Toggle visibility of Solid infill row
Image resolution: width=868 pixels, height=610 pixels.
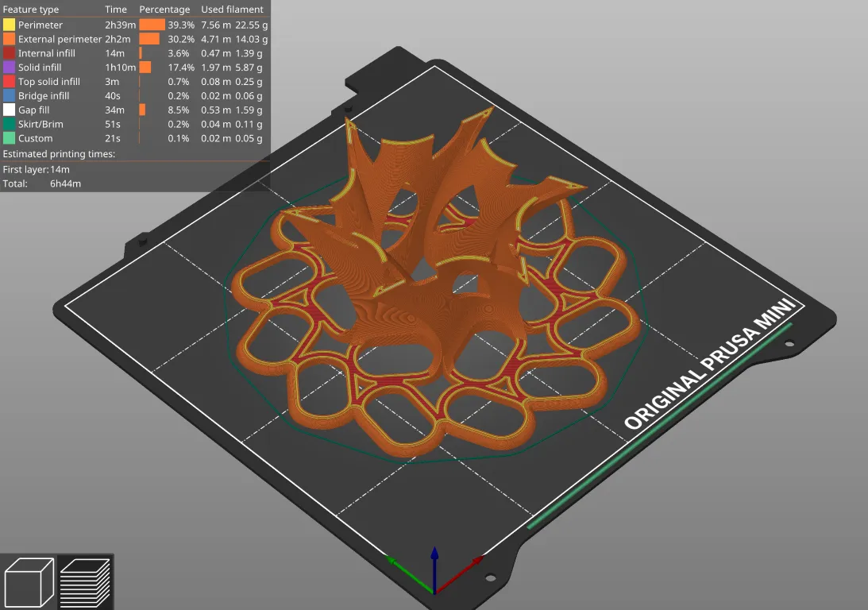click(x=135, y=68)
